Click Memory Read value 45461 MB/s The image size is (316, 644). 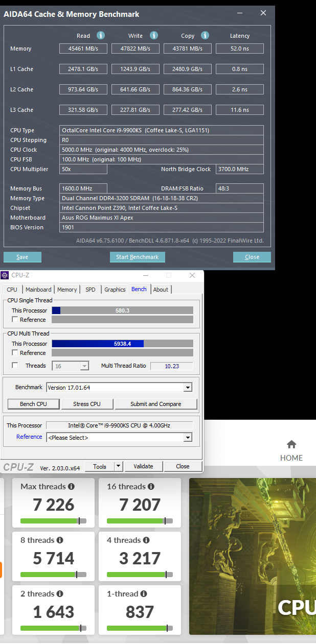point(83,49)
